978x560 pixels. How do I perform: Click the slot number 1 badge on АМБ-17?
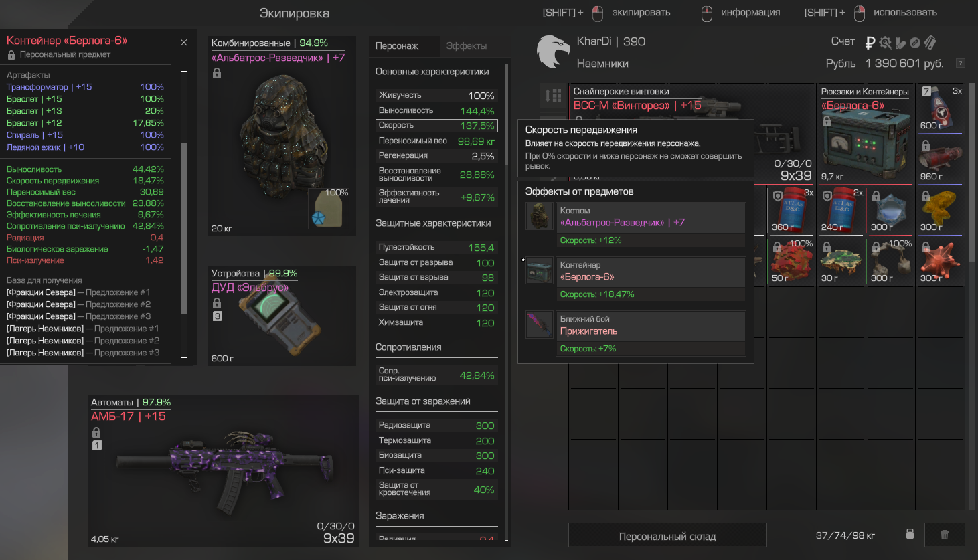click(97, 446)
